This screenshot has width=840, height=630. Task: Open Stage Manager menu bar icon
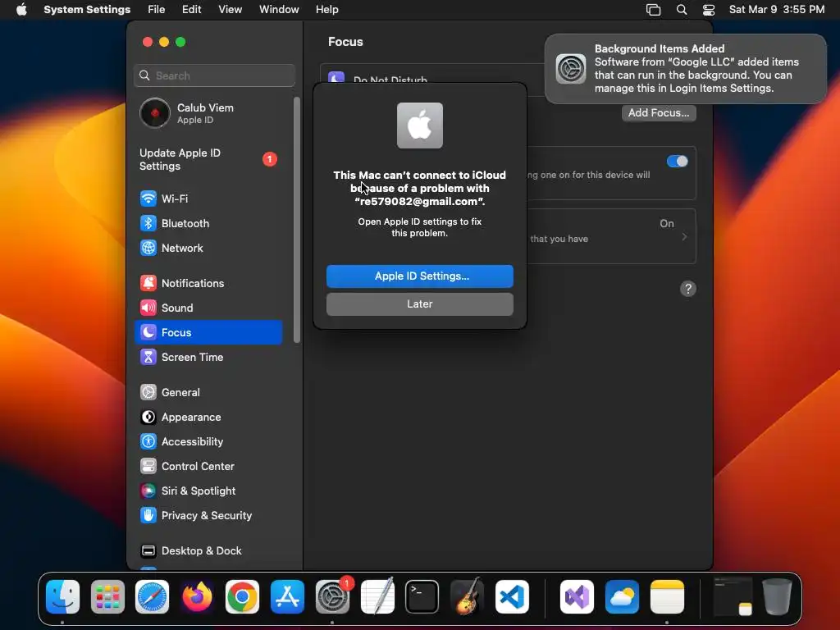click(x=653, y=10)
